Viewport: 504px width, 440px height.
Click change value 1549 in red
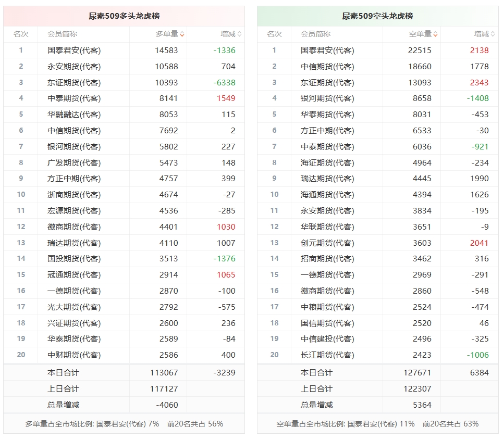click(x=226, y=98)
